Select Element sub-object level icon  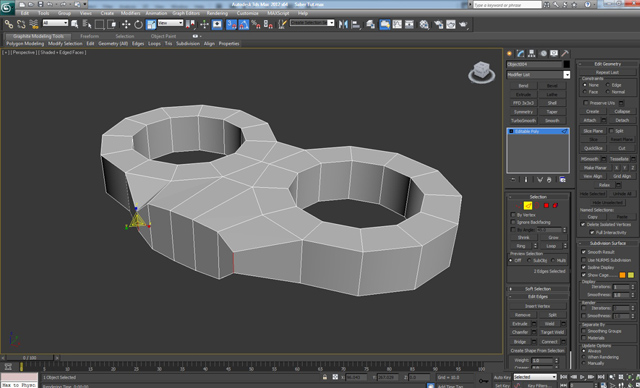(555, 206)
